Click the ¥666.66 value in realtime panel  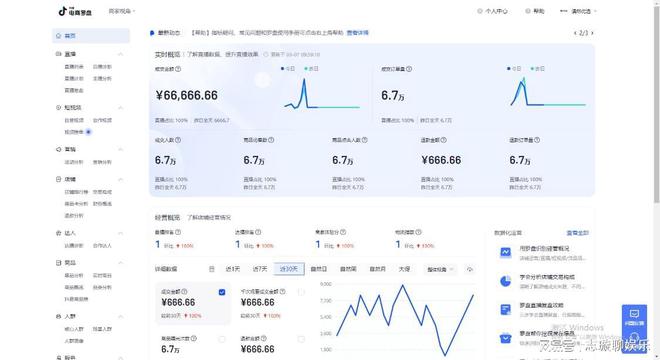[441, 160]
